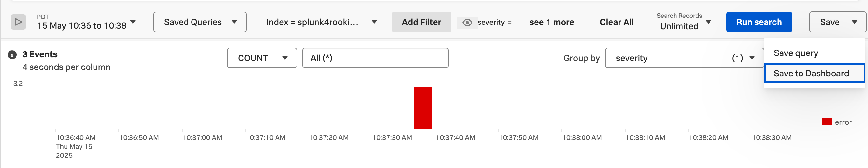Clear All filters
This screenshot has width=868, height=168.
pos(616,22)
